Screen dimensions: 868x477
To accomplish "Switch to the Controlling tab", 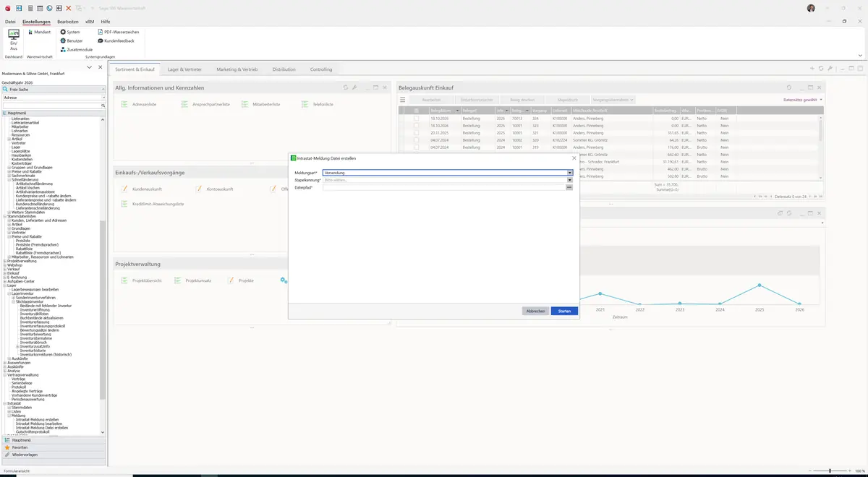I will 321,69.
